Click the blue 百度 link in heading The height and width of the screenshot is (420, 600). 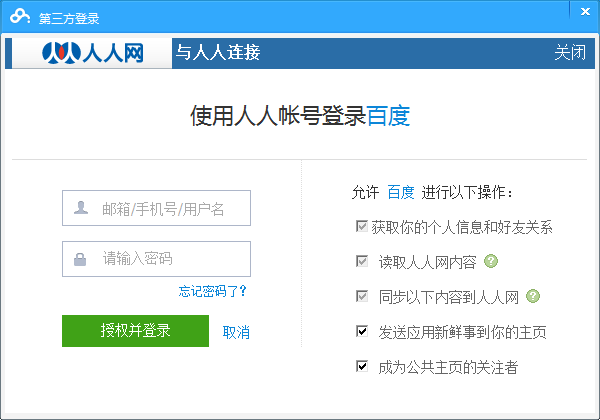(388, 116)
